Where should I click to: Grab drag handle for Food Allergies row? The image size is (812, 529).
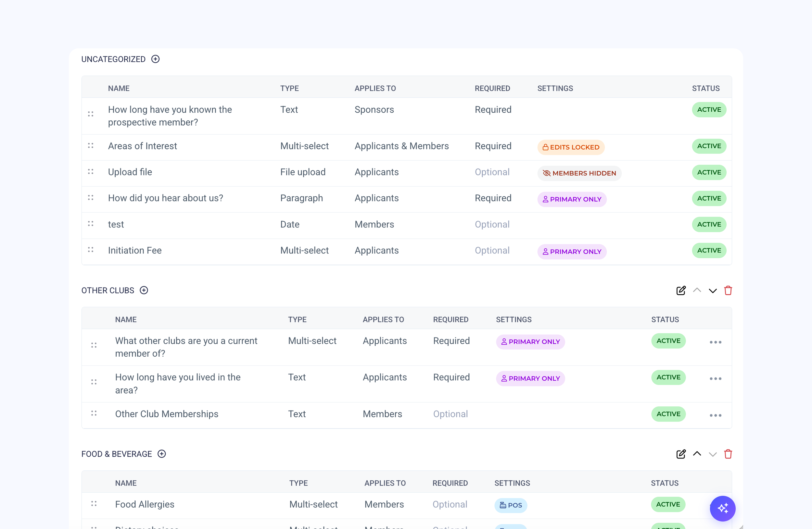pos(94,503)
